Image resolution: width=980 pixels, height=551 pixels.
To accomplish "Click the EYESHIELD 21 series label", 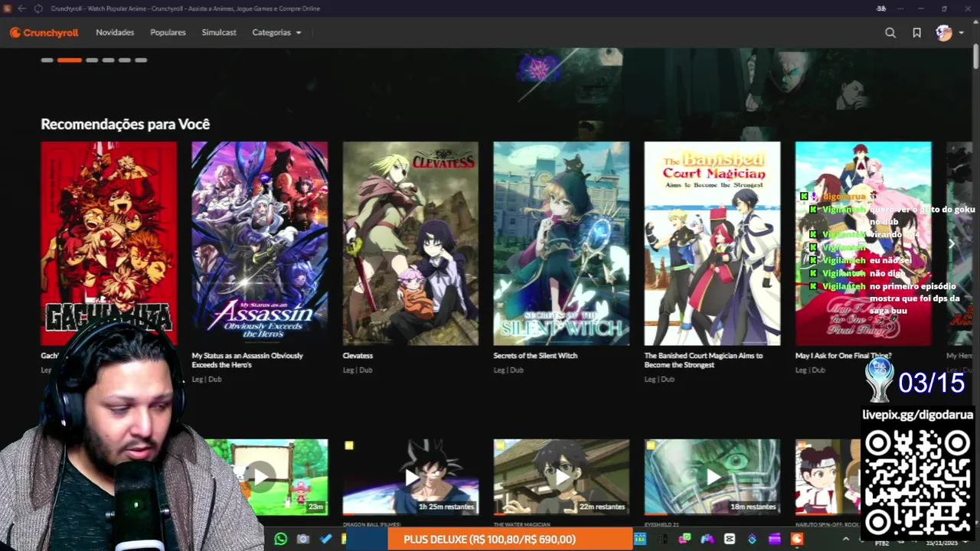I will tap(662, 525).
